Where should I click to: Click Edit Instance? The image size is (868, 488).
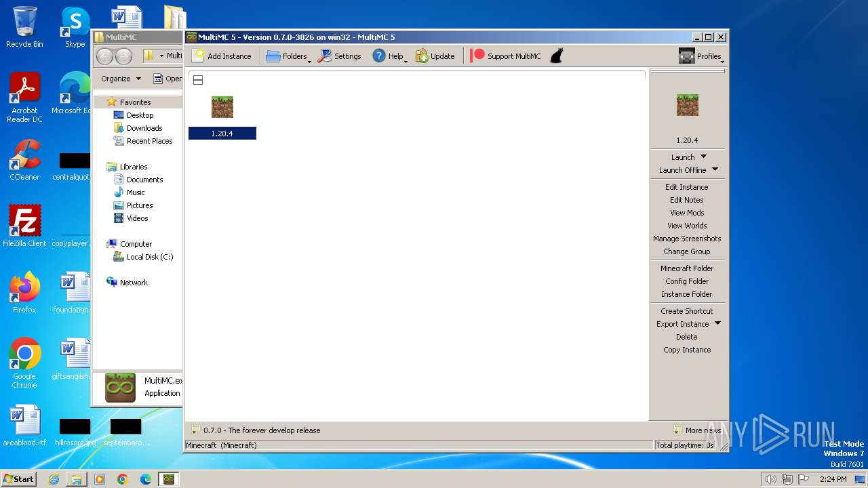pos(687,187)
